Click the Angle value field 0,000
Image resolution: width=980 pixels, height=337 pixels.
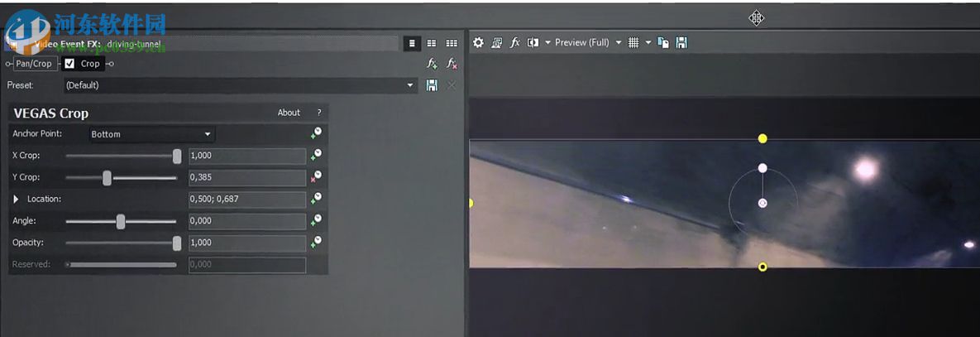click(247, 221)
